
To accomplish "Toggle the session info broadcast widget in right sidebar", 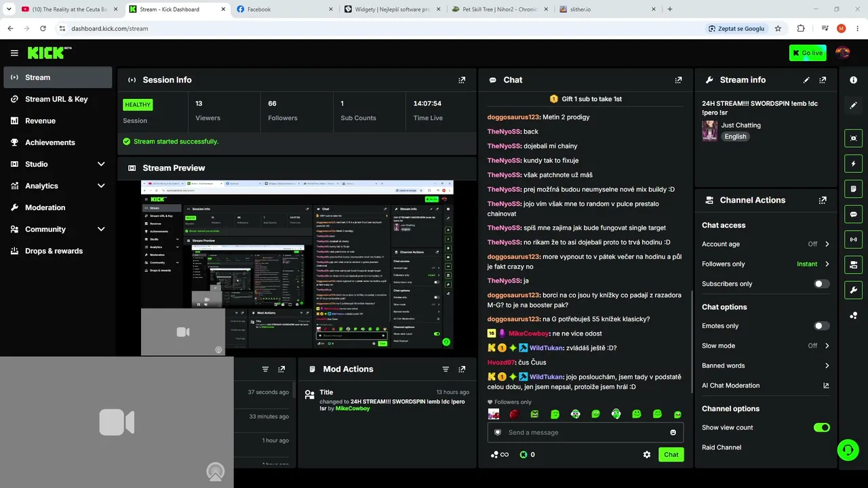I will 854,239.
